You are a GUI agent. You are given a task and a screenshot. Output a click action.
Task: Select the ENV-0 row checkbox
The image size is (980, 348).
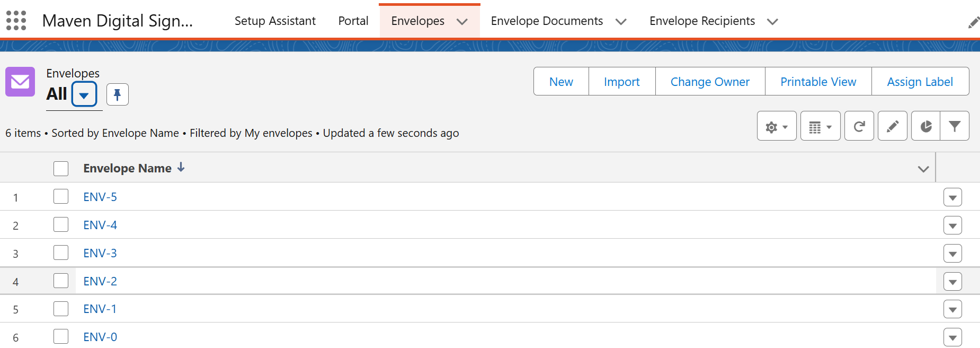61,336
